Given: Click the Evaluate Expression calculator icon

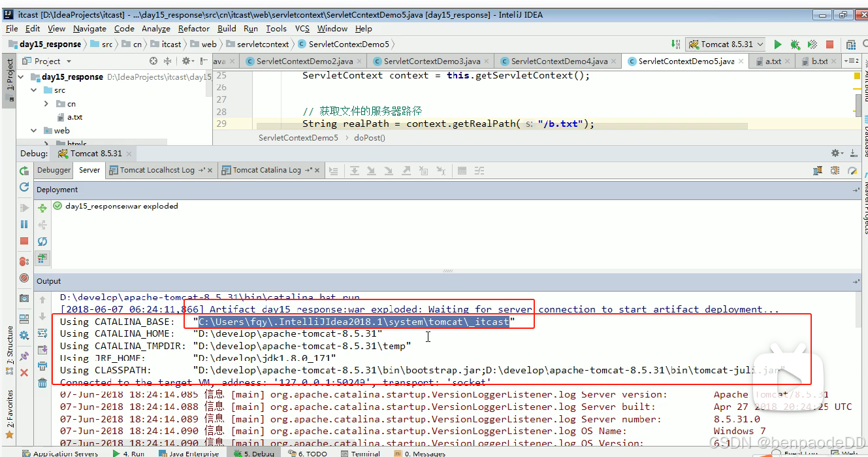Looking at the screenshot, I should click(462, 171).
